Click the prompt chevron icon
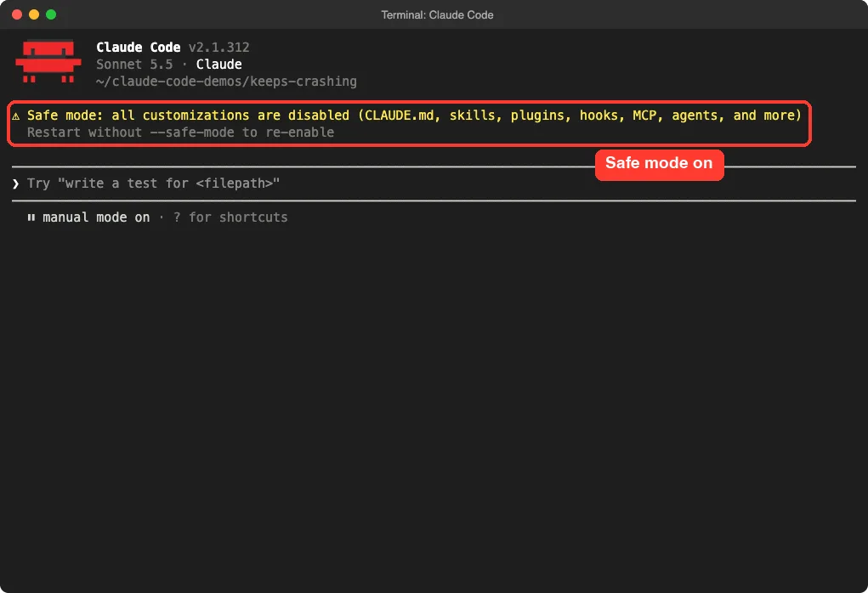 pos(15,184)
